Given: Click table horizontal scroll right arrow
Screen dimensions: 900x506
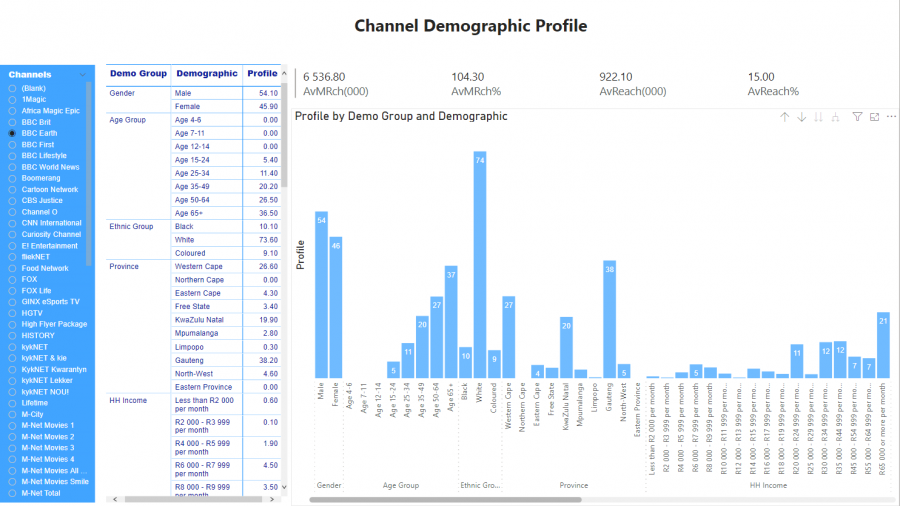Looking at the screenshot, I should tap(272, 499).
